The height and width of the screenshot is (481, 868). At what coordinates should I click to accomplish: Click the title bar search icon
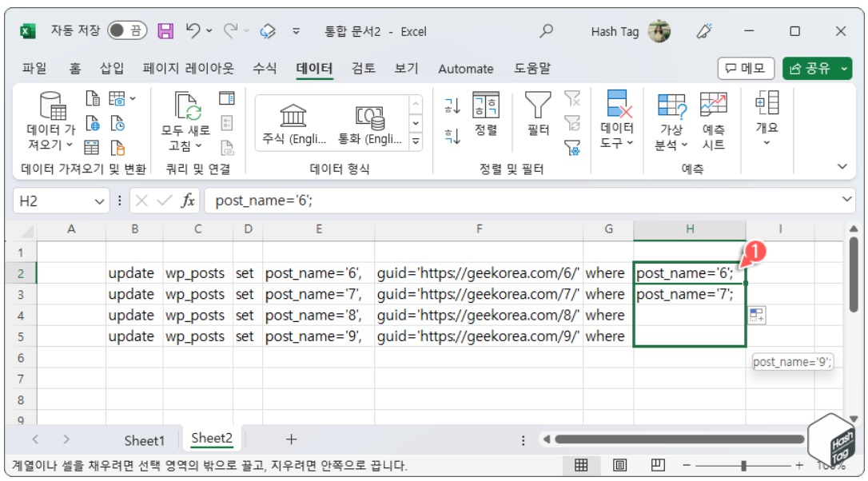pyautogui.click(x=547, y=30)
